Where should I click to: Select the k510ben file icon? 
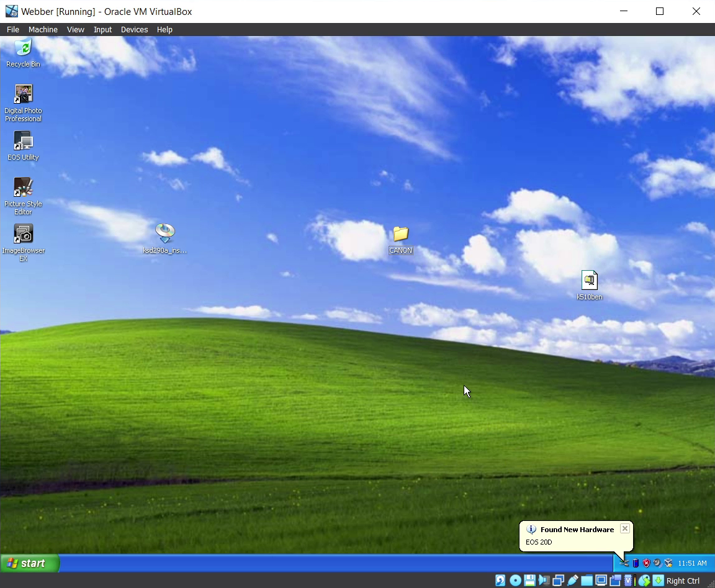(589, 281)
